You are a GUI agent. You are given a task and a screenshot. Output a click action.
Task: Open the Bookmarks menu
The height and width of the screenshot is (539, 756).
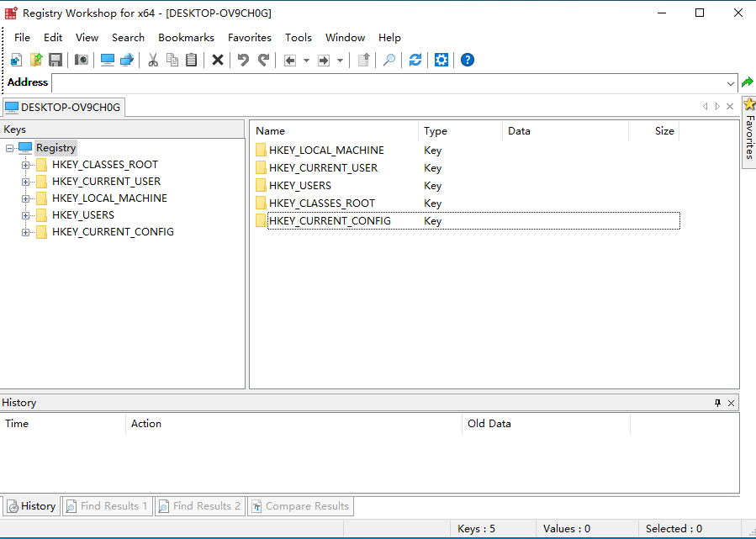[186, 38]
